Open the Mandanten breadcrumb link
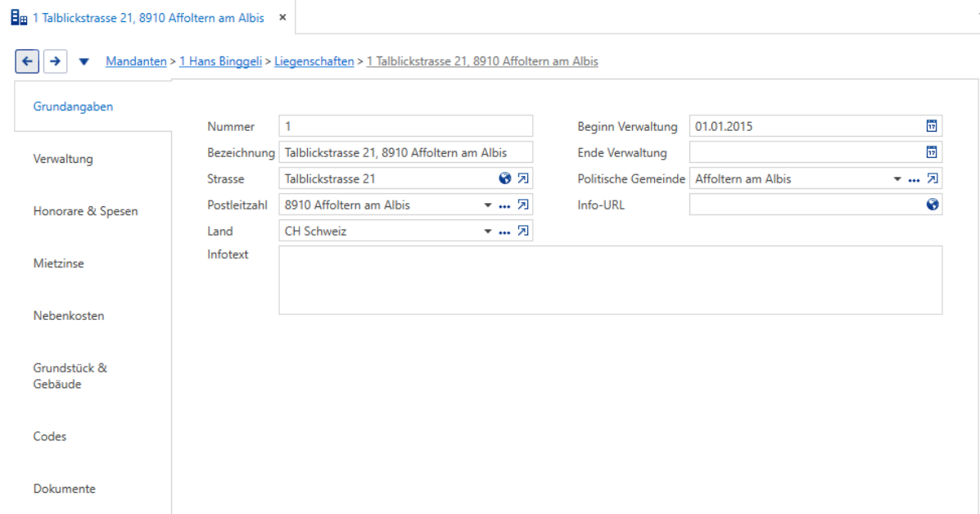980x514 pixels. coord(136,61)
